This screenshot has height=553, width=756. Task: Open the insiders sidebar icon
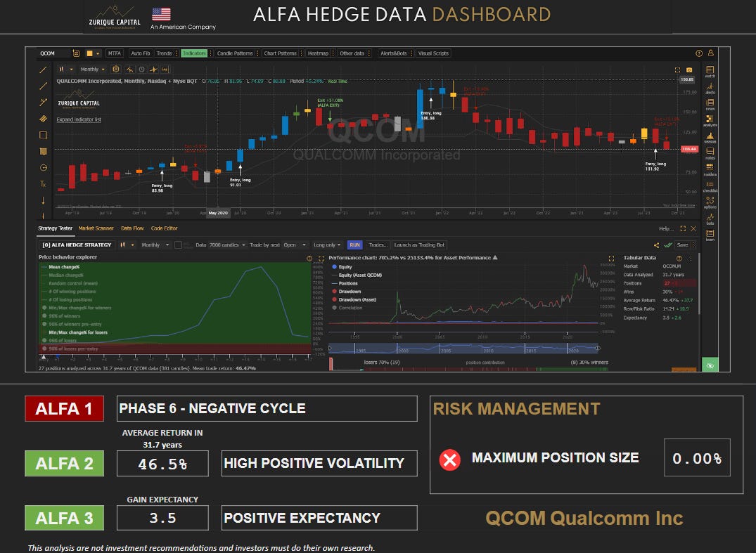710,169
